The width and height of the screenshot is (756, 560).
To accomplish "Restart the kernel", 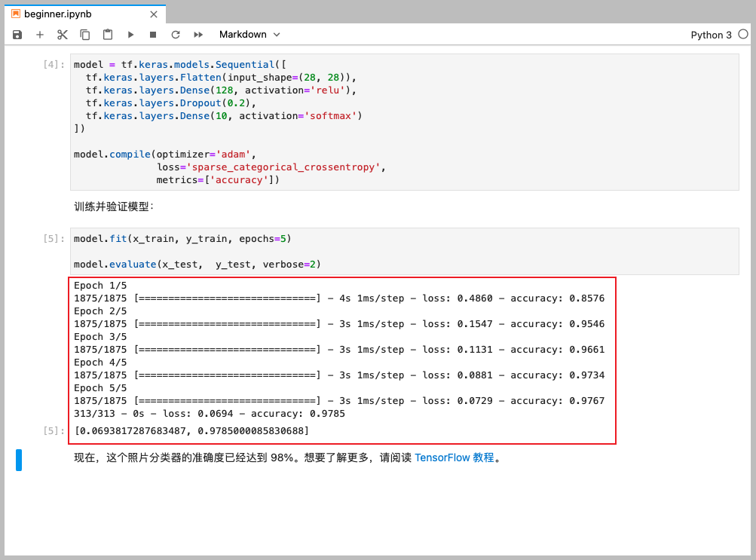I will 175,34.
